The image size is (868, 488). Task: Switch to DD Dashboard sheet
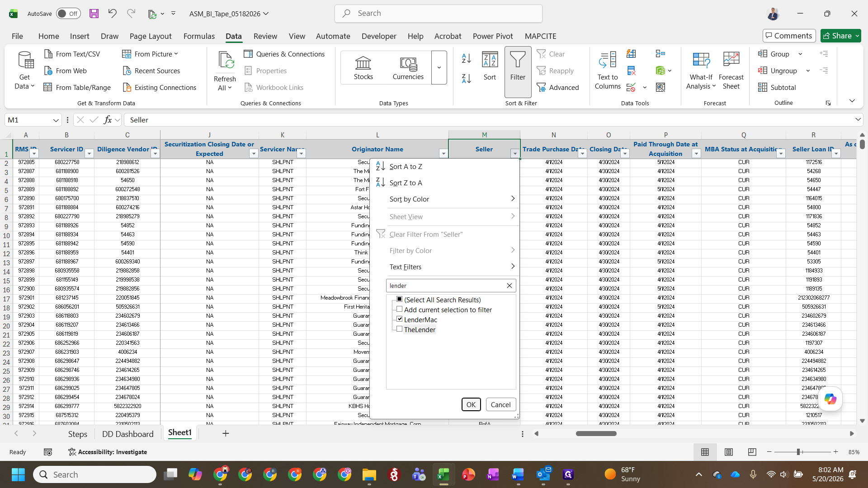tap(128, 434)
